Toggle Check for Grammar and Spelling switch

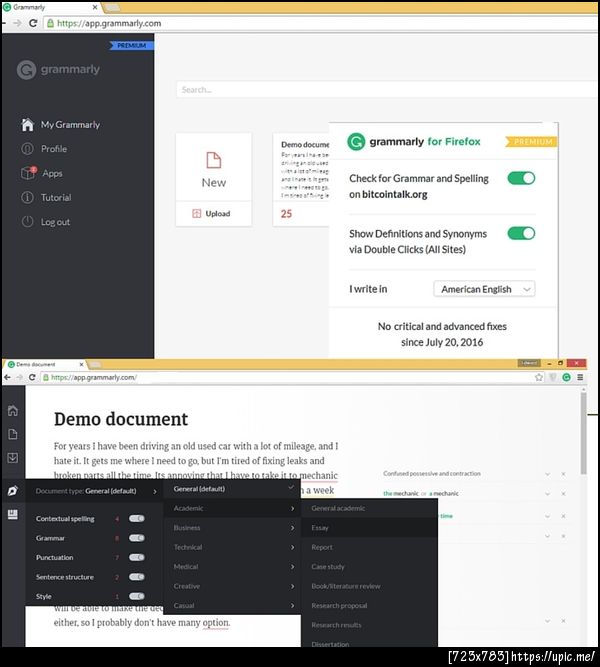[x=521, y=178]
